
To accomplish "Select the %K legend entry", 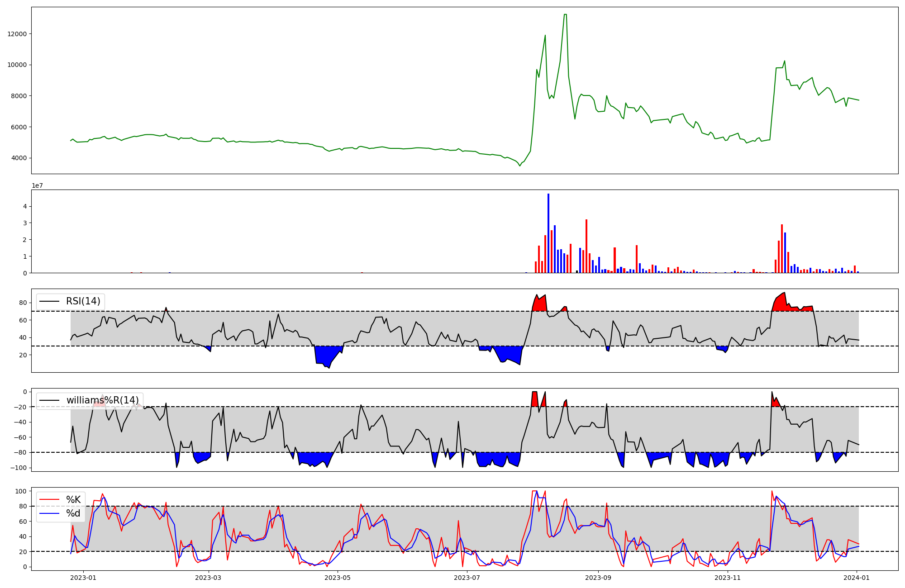I will click(x=73, y=500).
